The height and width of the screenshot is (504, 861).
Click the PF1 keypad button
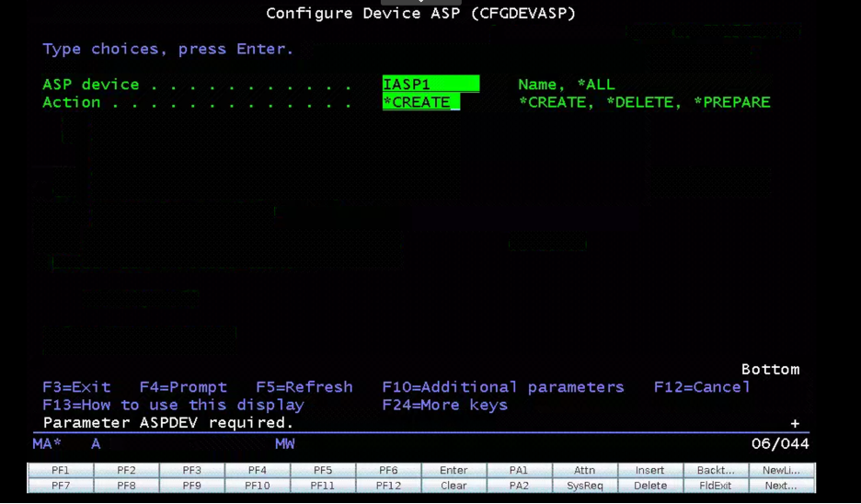61,470
